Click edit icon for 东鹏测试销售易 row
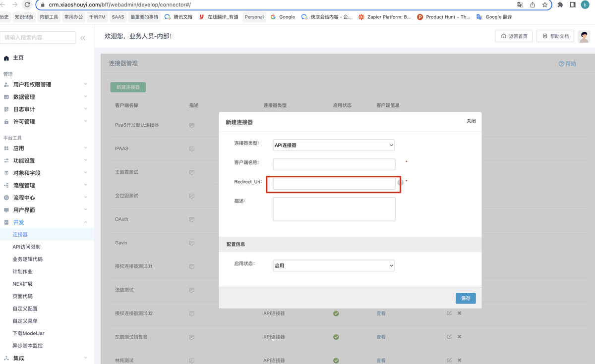Screen dimensions: 595x364 click(449, 337)
